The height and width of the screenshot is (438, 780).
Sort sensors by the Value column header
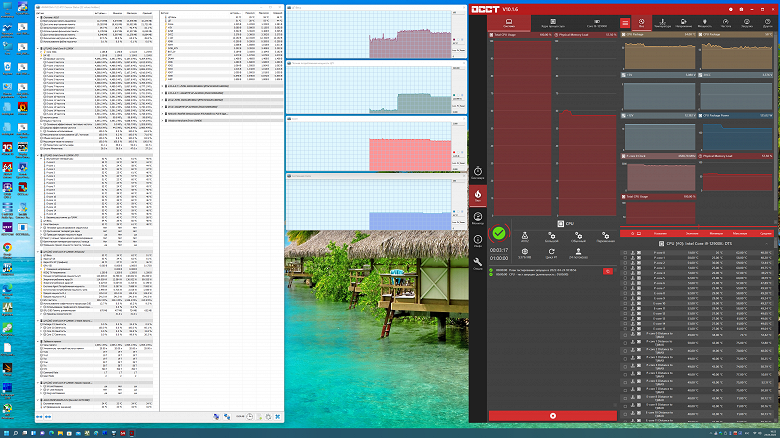(x=691, y=233)
